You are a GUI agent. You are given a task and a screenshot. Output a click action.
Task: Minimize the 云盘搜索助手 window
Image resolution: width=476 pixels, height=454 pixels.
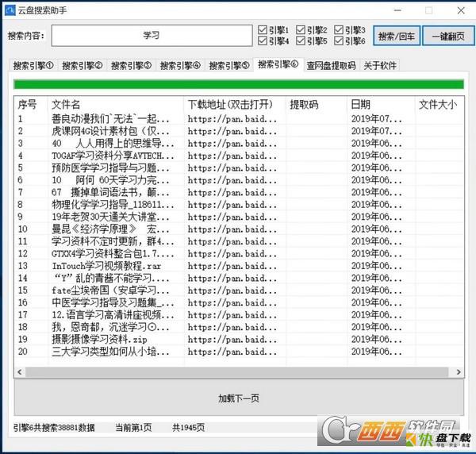tap(397, 10)
